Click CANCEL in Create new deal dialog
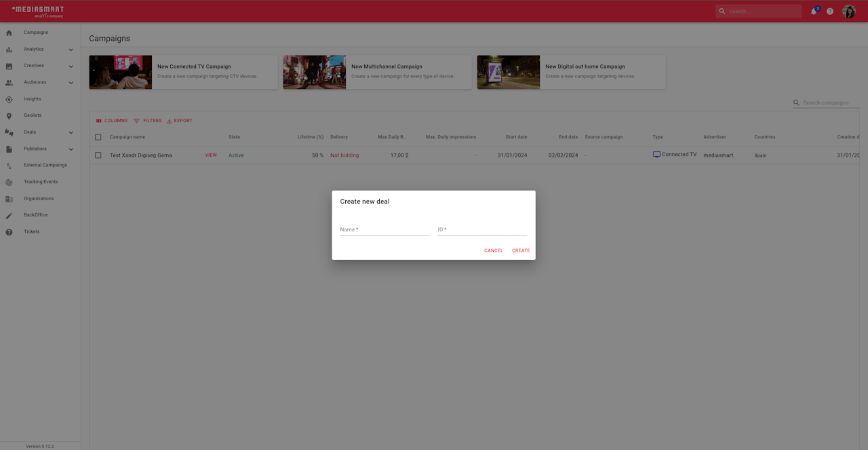868x450 pixels. [x=494, y=251]
